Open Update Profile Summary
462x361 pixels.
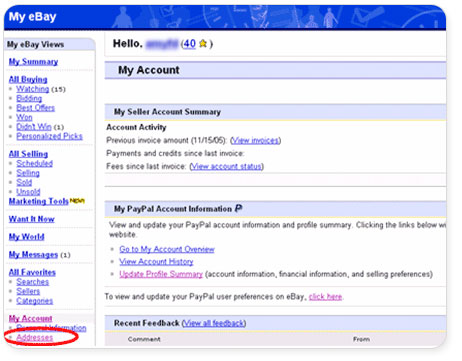(161, 274)
